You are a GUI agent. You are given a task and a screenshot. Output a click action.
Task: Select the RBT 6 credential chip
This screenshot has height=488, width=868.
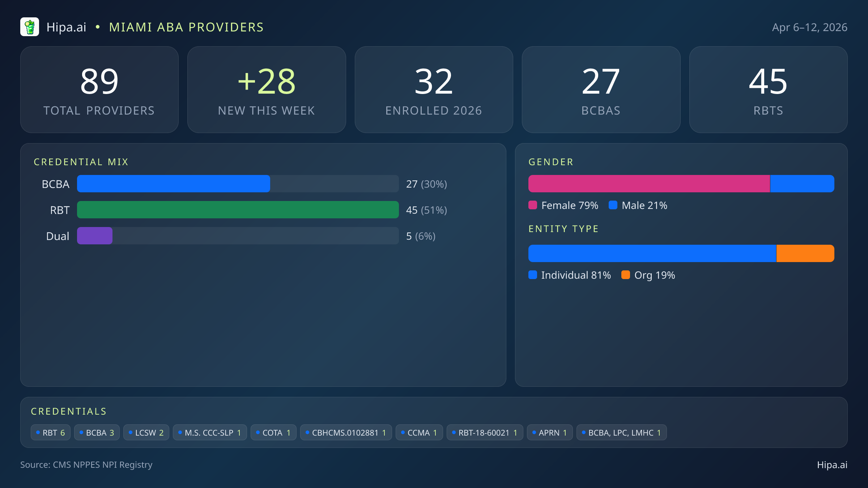(x=51, y=433)
